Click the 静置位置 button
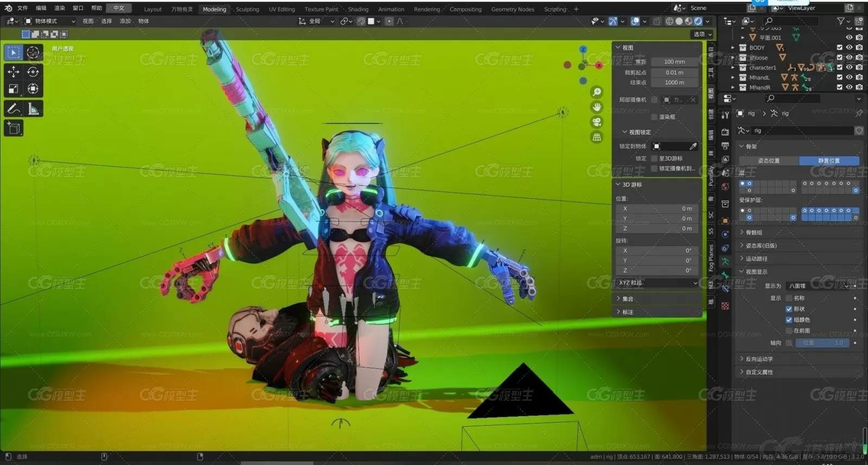The image size is (868, 465). tap(829, 161)
